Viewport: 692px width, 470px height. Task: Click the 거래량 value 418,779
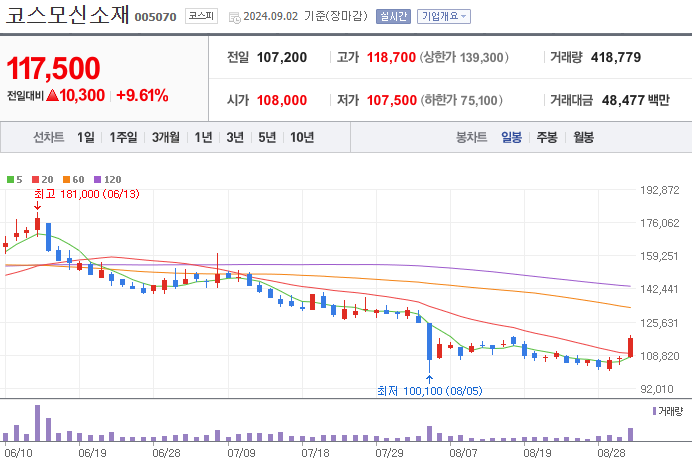pos(616,57)
